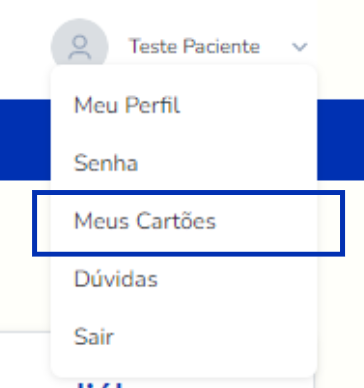Toggle the account dropdown via down-arrow
Image resolution: width=364 pixels, height=388 pixels.
(299, 47)
